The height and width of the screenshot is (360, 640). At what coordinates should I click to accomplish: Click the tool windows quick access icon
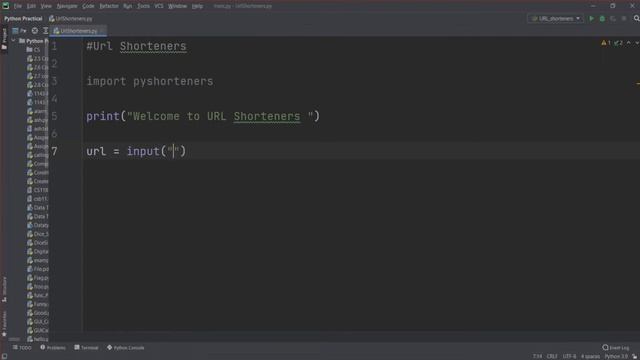4,356
